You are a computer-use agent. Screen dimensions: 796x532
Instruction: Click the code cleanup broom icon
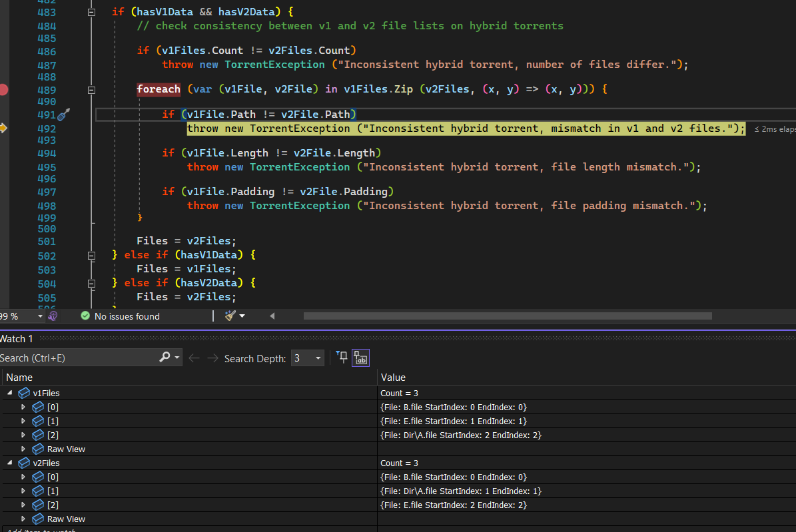tap(230, 316)
